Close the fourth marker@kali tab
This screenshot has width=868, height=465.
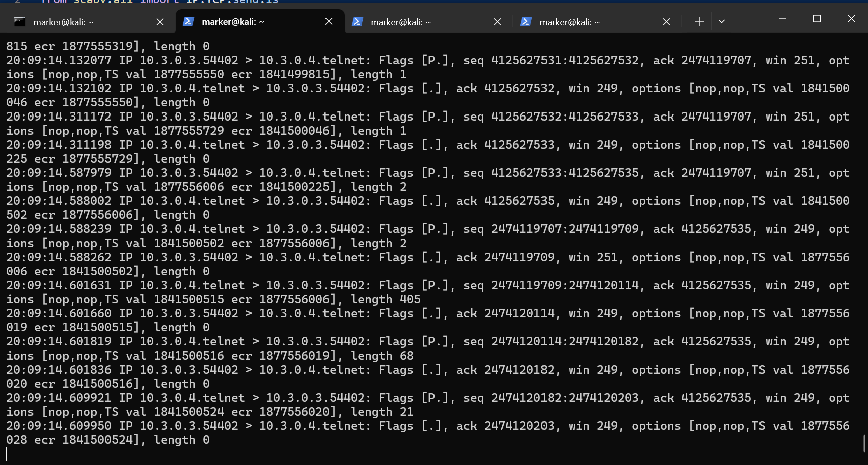[x=666, y=22]
